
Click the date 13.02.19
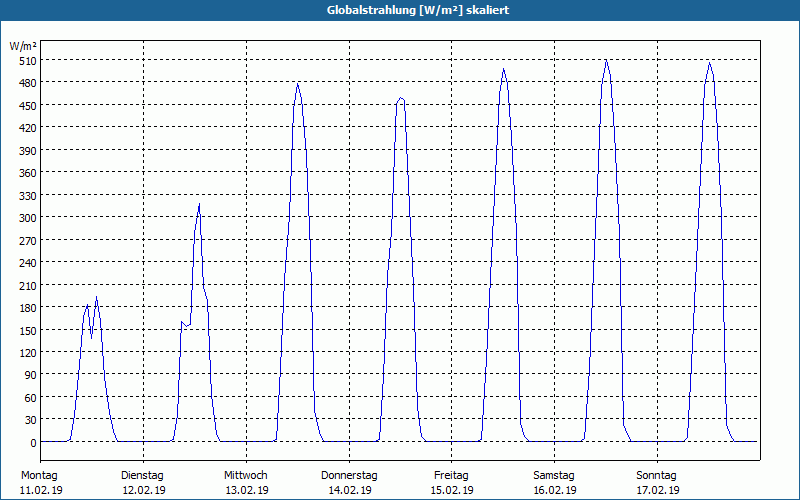coord(247,490)
